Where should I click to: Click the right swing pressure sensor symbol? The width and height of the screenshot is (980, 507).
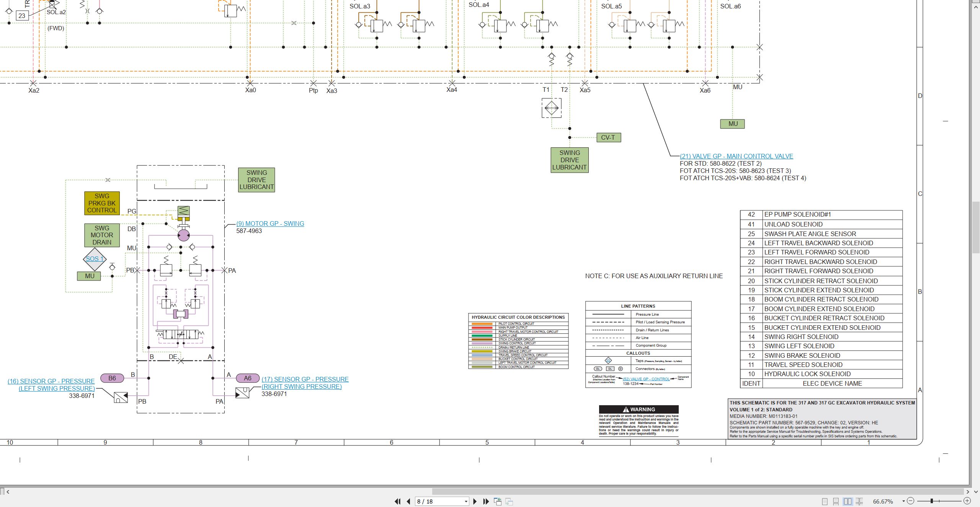tap(242, 393)
